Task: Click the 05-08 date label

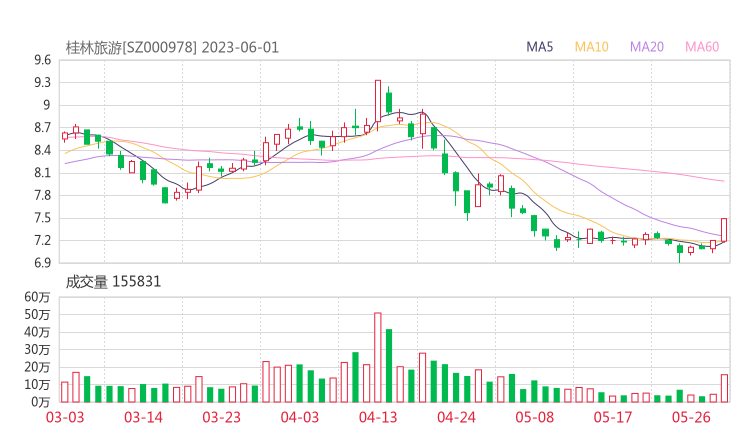Action: coord(535,418)
